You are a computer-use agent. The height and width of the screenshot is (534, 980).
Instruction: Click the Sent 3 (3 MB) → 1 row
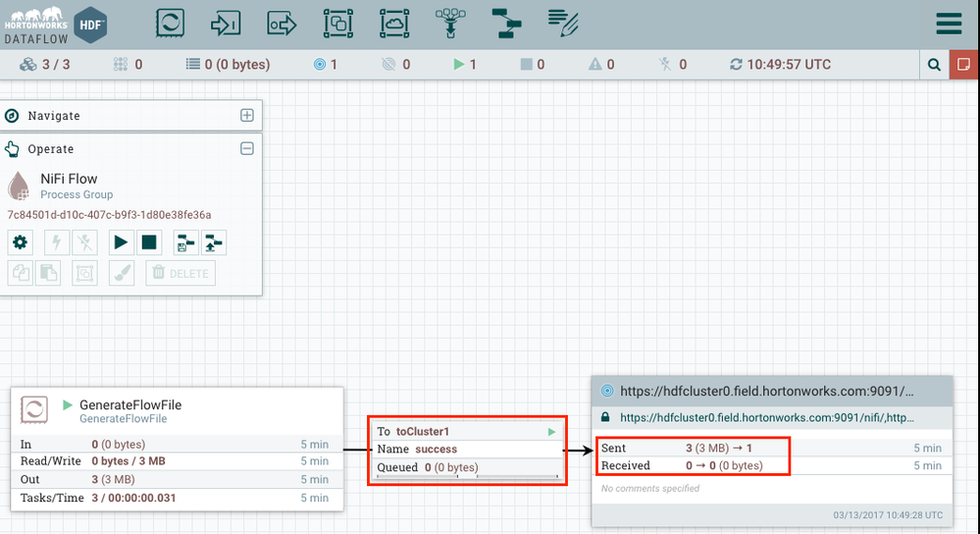click(772, 448)
